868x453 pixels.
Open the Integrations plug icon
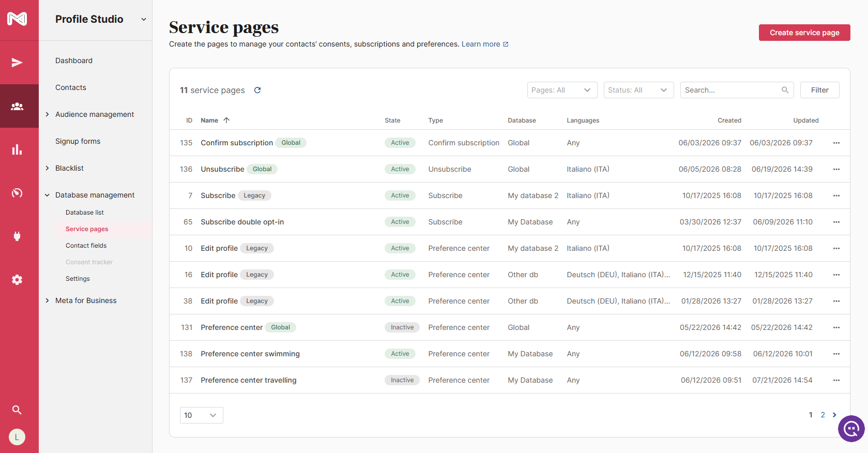pos(17,236)
